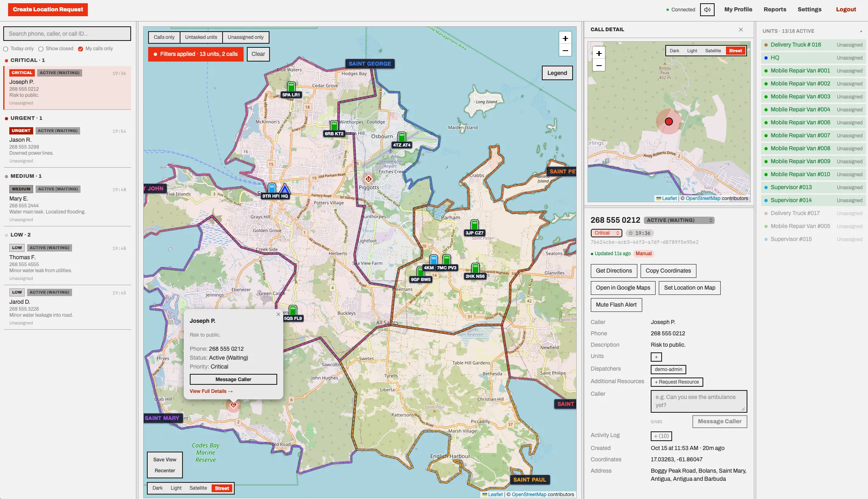Add a unit with the plus button

pos(656,357)
